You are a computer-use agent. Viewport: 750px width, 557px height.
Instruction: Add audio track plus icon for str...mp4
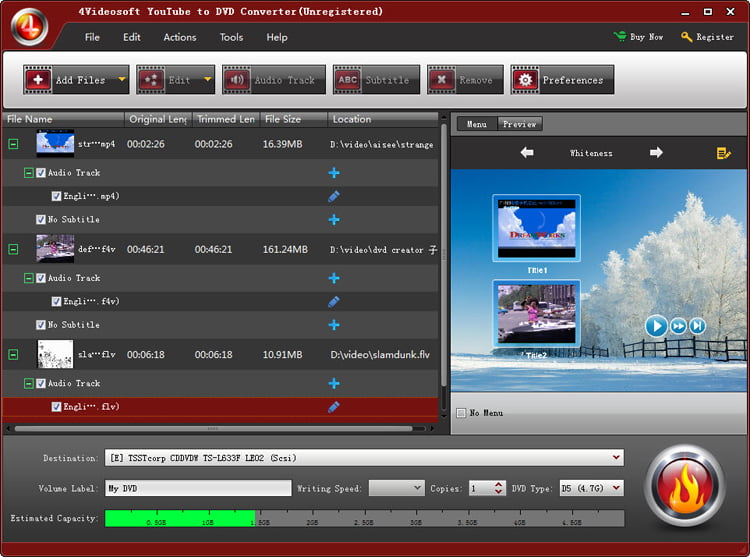[334, 173]
